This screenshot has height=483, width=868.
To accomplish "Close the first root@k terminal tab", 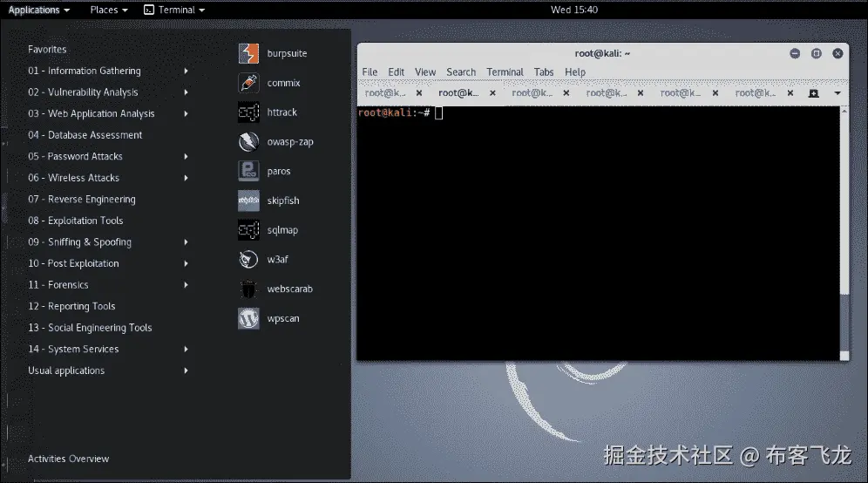I will (419, 93).
